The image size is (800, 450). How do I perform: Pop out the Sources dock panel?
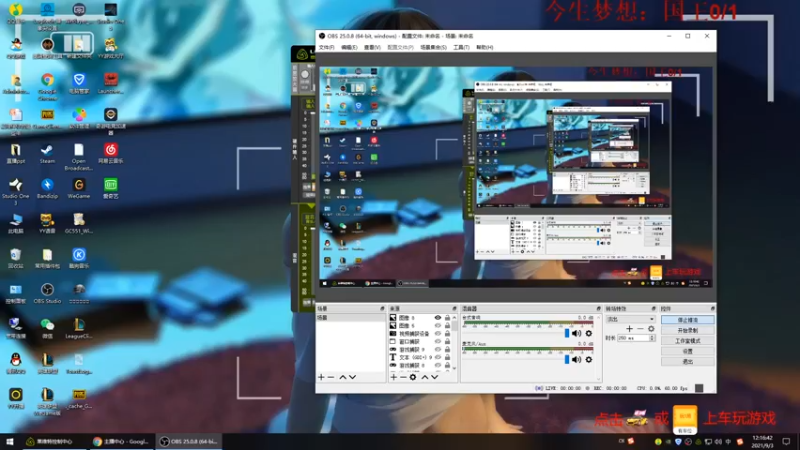coord(455,309)
